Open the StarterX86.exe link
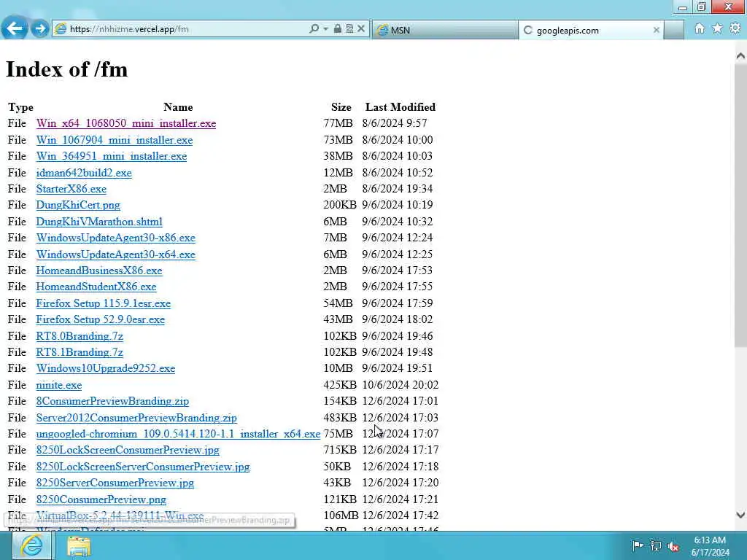This screenshot has width=747, height=560. (71, 189)
